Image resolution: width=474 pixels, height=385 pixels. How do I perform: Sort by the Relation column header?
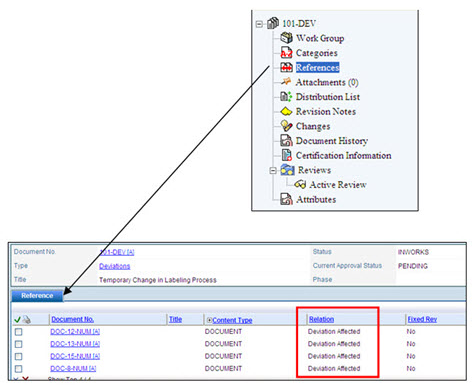321,319
